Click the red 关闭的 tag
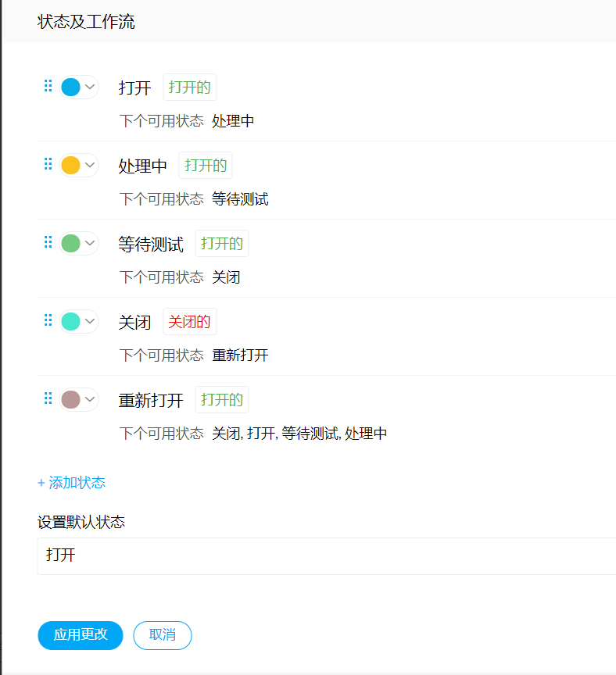 pyautogui.click(x=189, y=321)
